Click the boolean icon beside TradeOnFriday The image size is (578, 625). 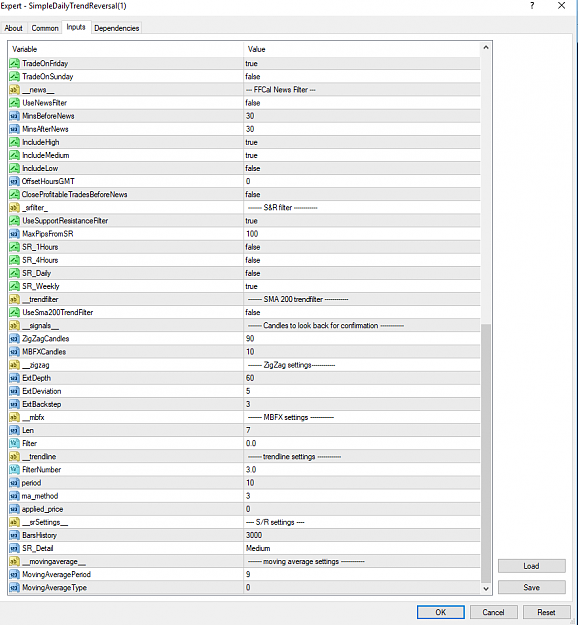click(x=14, y=63)
